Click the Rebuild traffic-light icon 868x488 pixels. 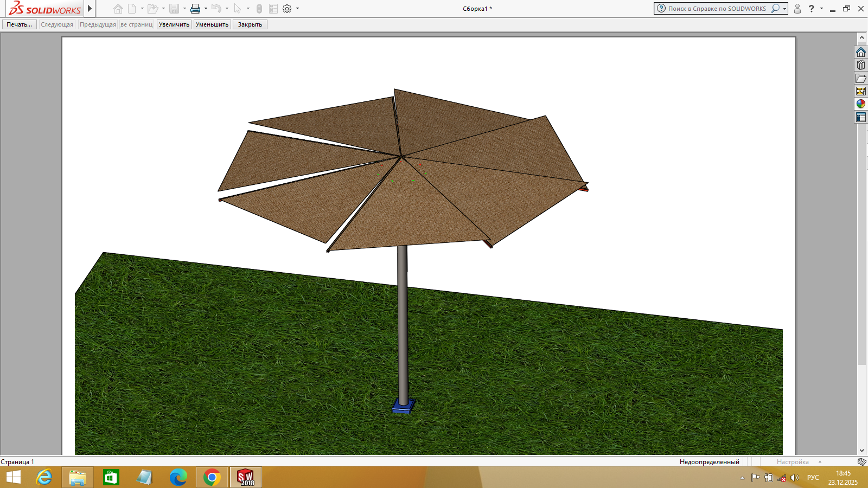click(259, 9)
